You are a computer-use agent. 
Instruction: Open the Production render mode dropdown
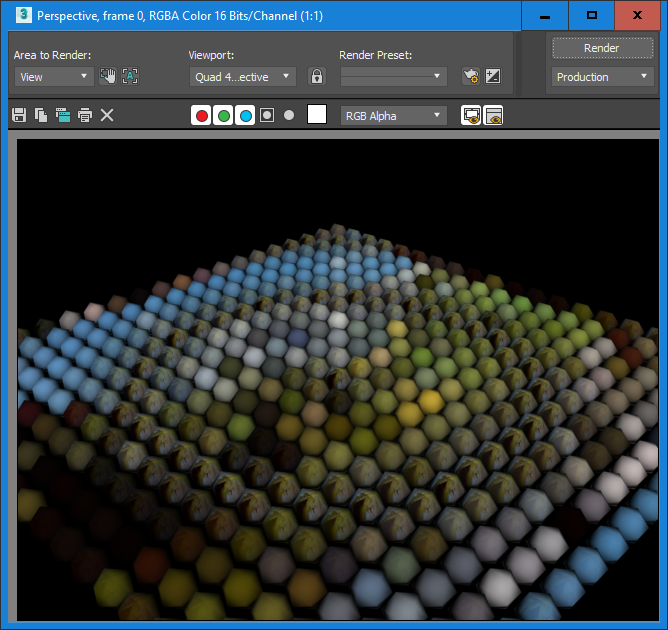click(x=602, y=77)
